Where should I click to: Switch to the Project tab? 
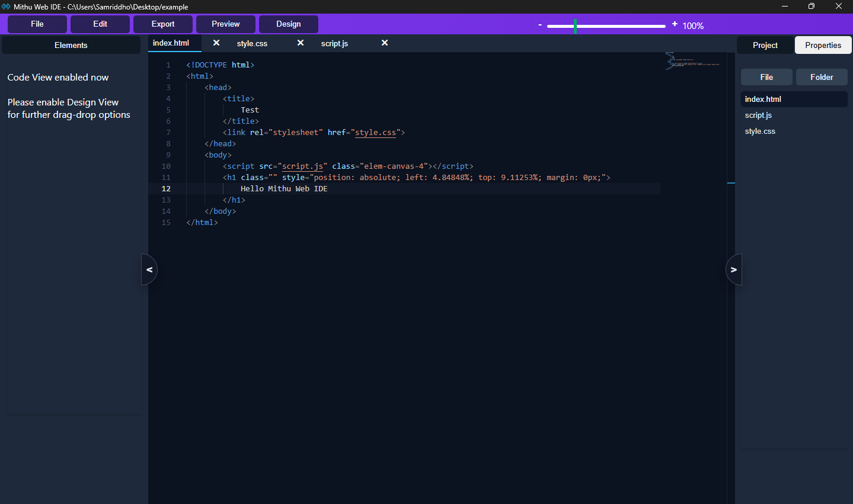coord(765,45)
